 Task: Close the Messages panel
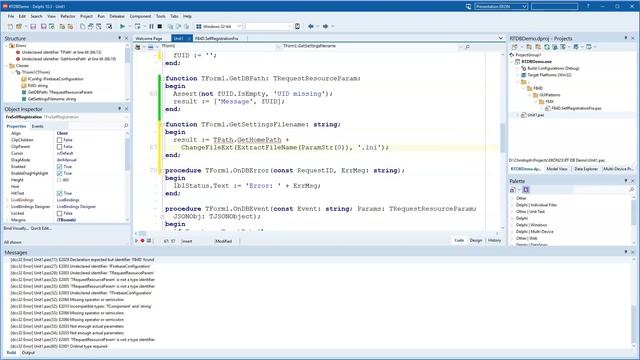point(633,252)
